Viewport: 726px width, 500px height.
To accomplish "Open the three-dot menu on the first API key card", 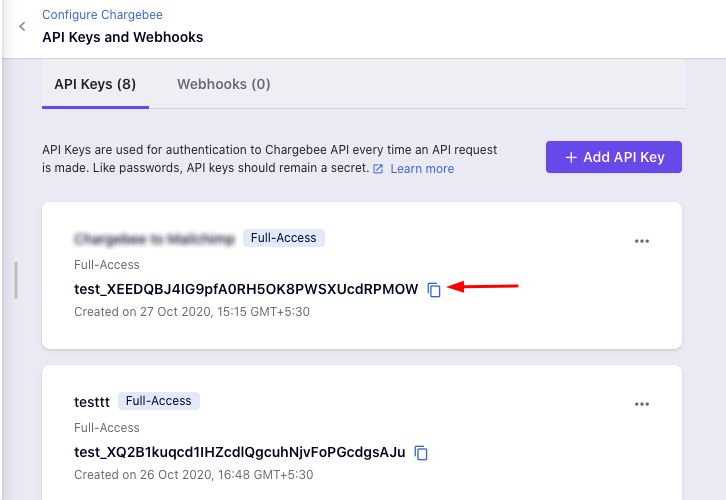I will pos(642,241).
